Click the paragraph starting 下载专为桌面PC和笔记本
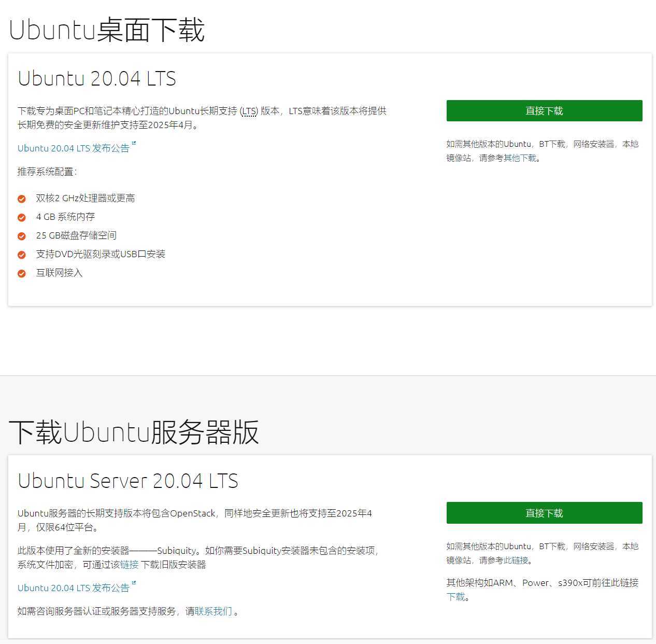 click(x=202, y=118)
